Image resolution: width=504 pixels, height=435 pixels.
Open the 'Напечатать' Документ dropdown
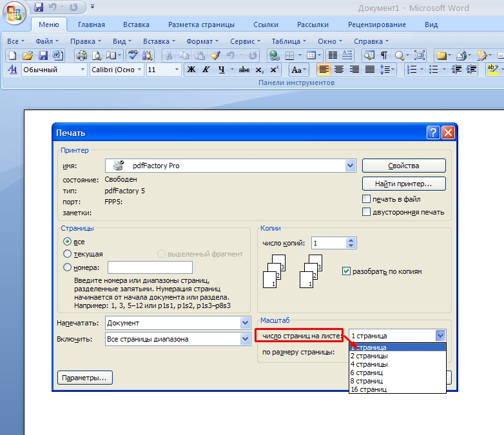pos(245,323)
